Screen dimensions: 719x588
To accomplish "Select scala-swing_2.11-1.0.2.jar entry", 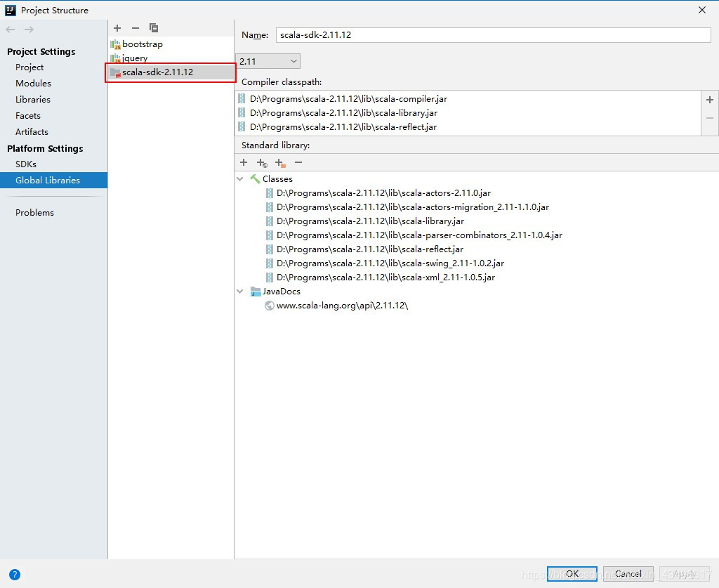I will [x=390, y=263].
